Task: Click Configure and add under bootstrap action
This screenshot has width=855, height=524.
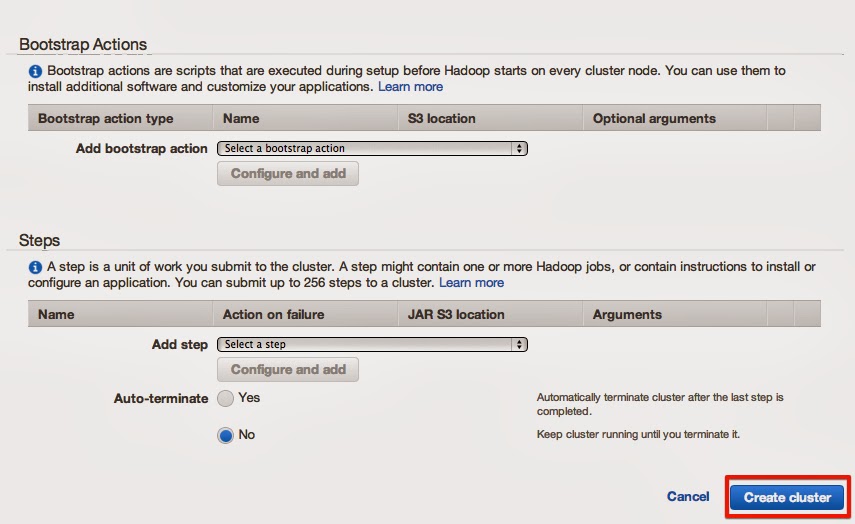Action: [x=288, y=173]
